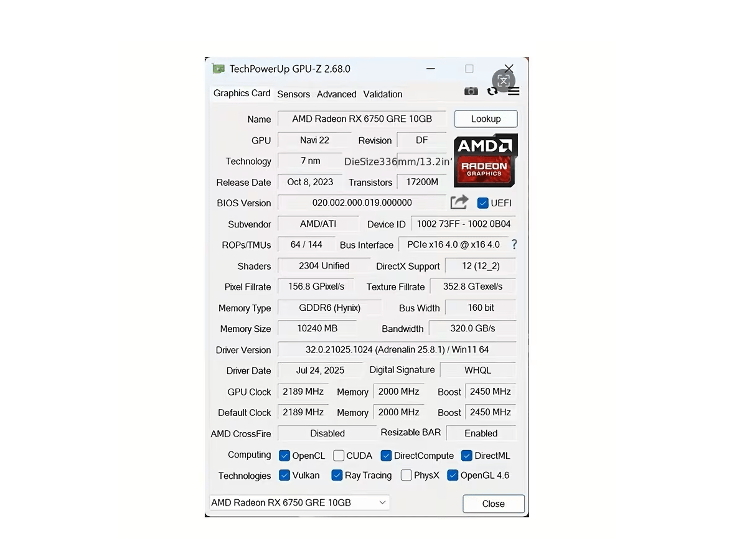Click the Close button at bottom
The width and height of the screenshot is (747, 560).
(x=494, y=503)
